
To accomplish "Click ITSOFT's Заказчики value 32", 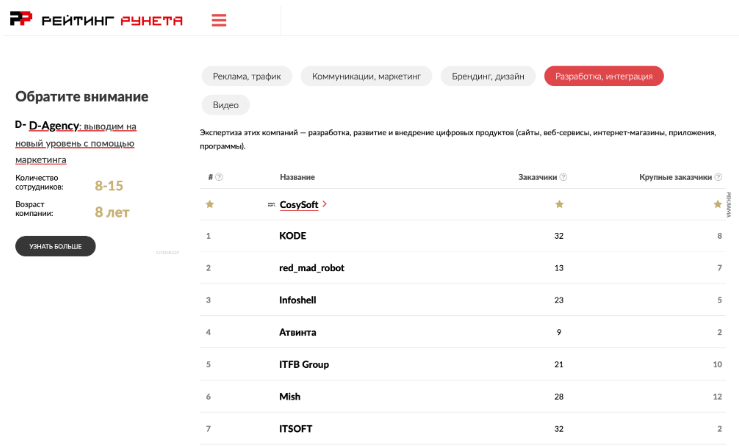I will click(x=559, y=429).
